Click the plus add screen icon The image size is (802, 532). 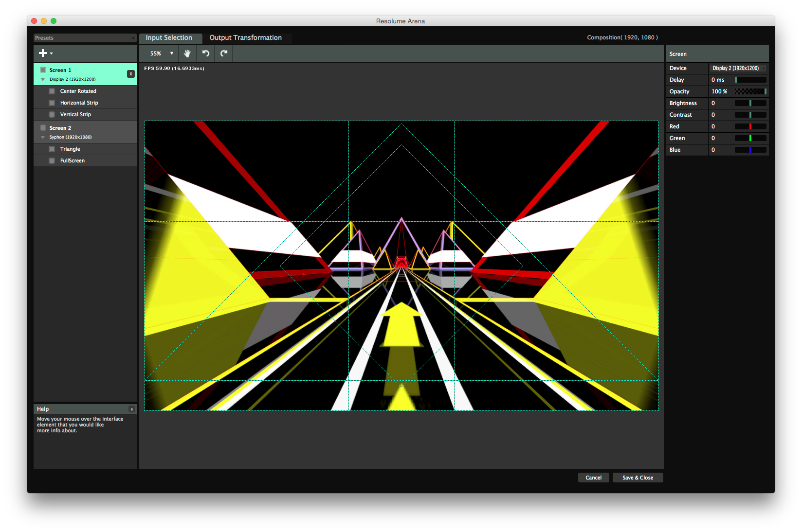pyautogui.click(x=44, y=53)
